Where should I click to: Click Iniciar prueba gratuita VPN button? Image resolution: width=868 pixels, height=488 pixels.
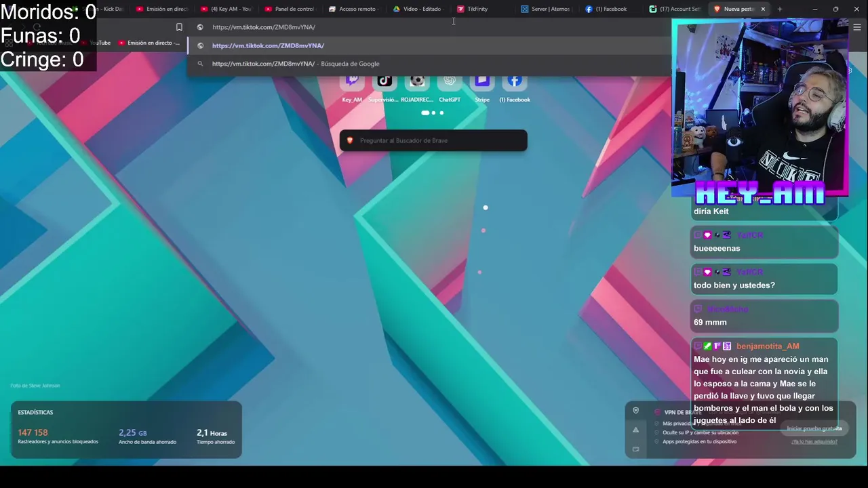click(814, 428)
